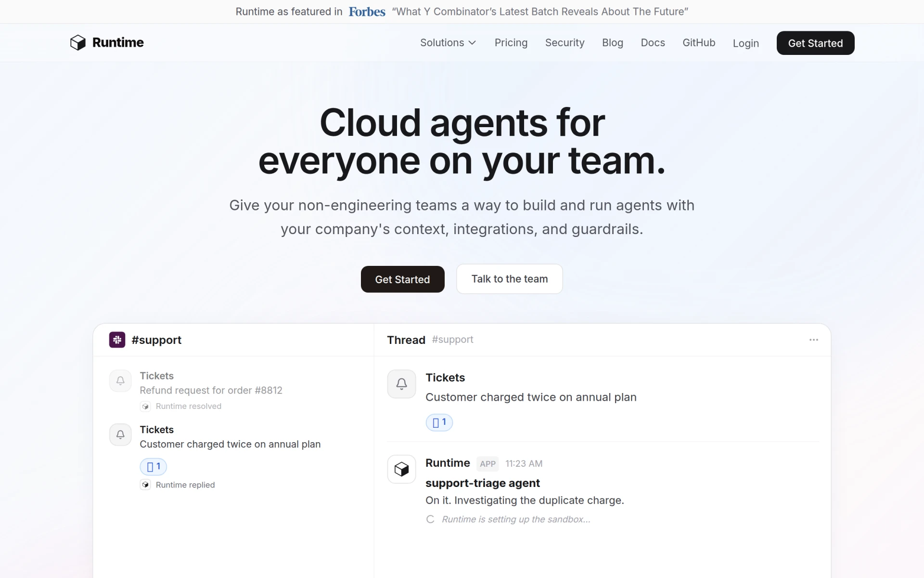Viewport: 924px width, 578px height.
Task: Open the Runtime replied thread link
Action: (185, 485)
